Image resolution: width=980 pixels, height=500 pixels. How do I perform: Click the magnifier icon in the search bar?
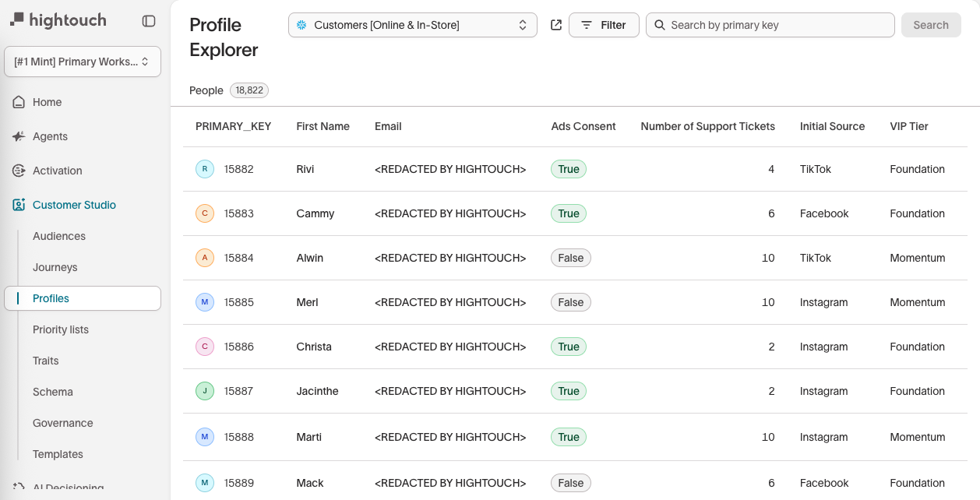click(x=659, y=25)
